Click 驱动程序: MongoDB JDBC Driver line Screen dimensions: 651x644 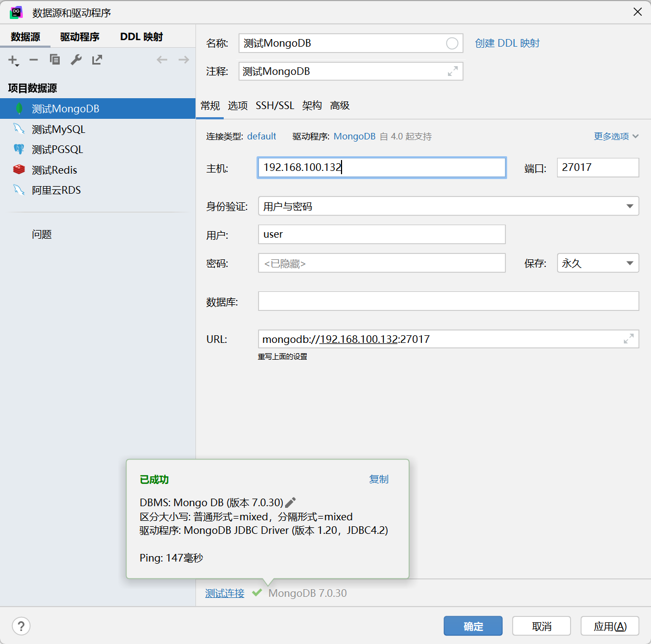[264, 530]
